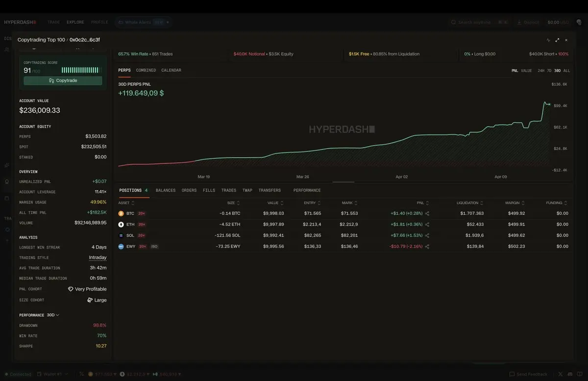
Task: Sort positions by FUNDING column
Action: [x=557, y=203]
